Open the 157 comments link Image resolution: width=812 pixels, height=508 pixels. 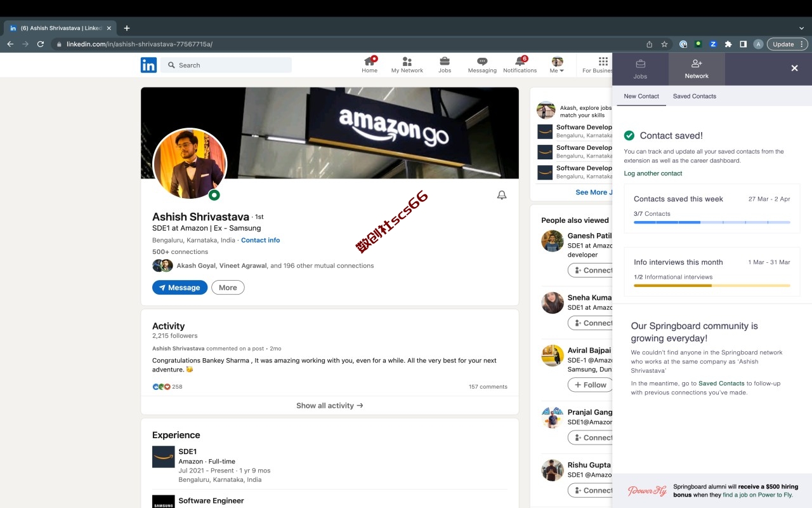click(x=488, y=387)
